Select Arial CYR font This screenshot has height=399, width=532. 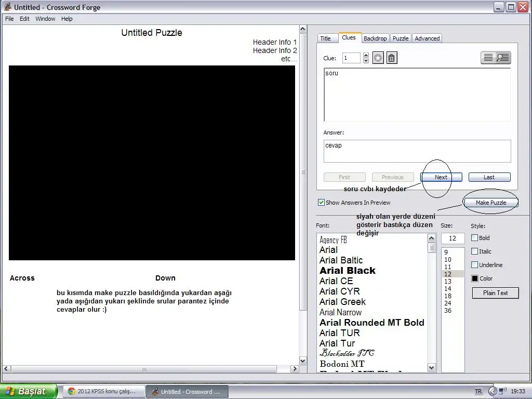click(340, 291)
